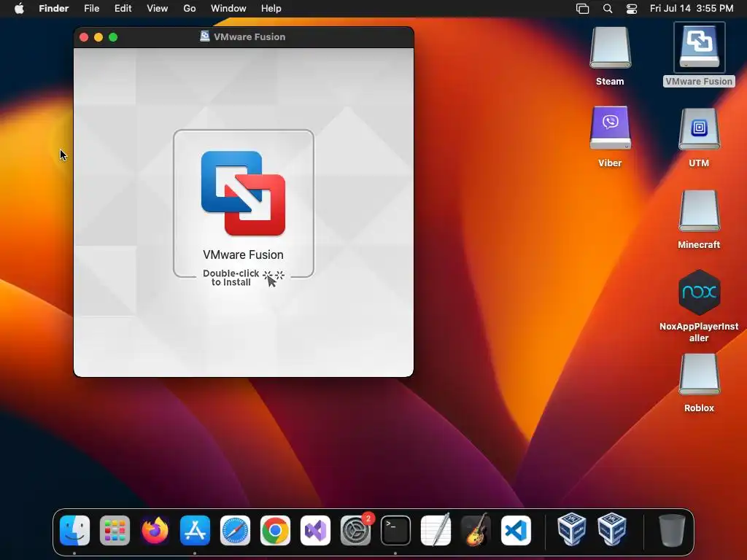This screenshot has height=560, width=747.
Task: Click the Stage Manager menu bar icon
Action: click(582, 9)
